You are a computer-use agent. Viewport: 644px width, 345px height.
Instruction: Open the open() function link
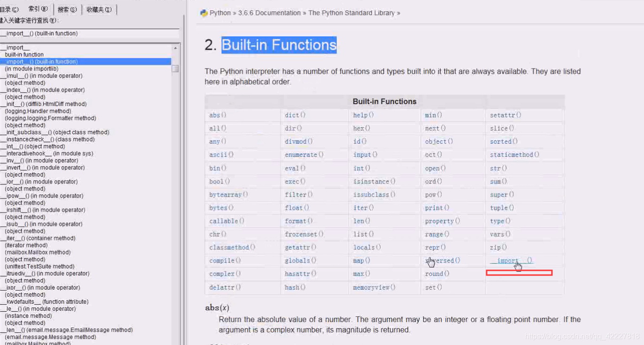435,168
